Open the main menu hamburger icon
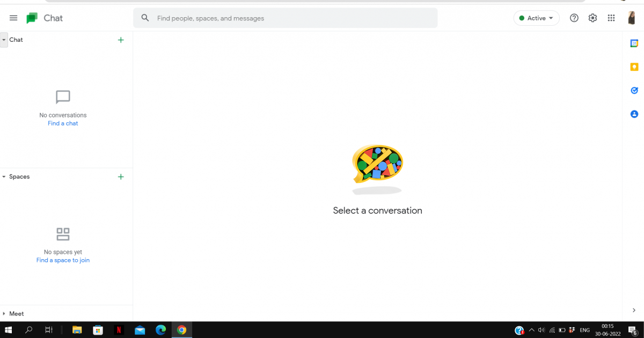The image size is (644, 338). pos(13,18)
